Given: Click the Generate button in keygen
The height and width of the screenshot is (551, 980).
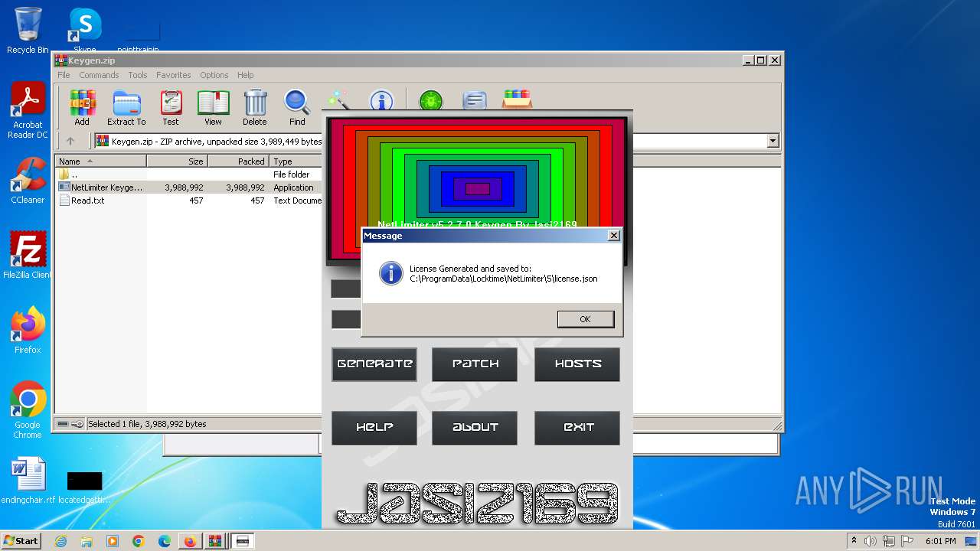Looking at the screenshot, I should click(374, 364).
